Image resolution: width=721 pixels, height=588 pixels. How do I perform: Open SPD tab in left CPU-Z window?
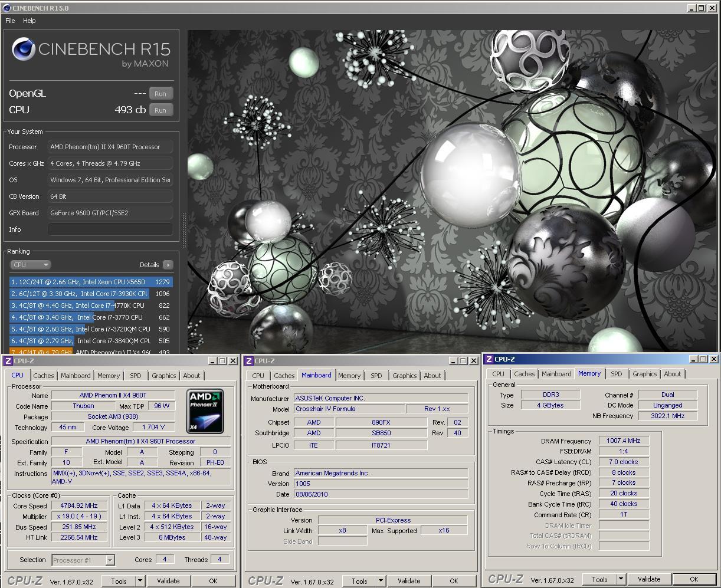coord(136,376)
